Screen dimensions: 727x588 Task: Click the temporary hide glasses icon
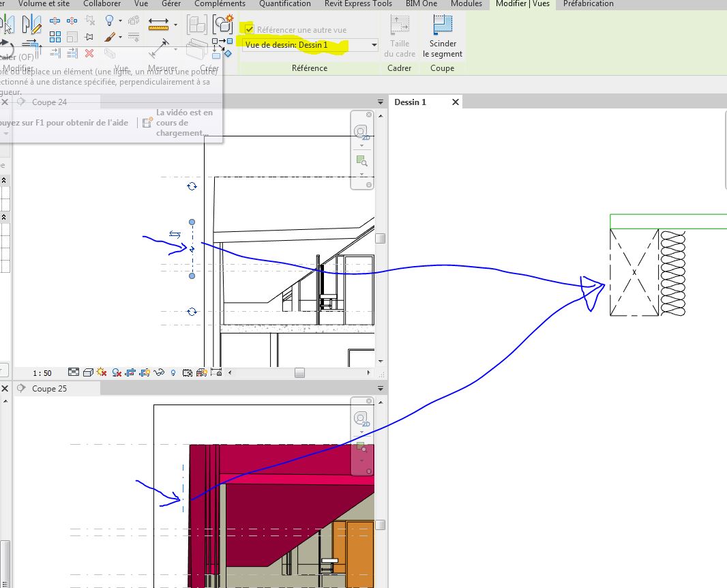[160, 372]
